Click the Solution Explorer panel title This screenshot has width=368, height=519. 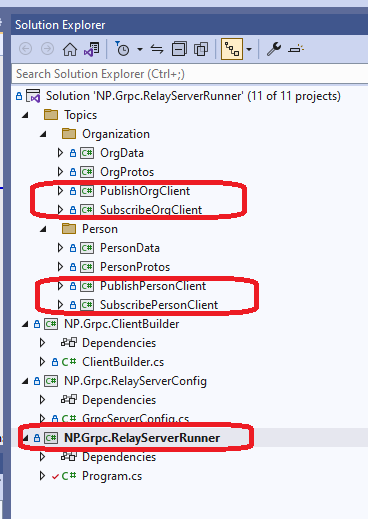click(60, 25)
